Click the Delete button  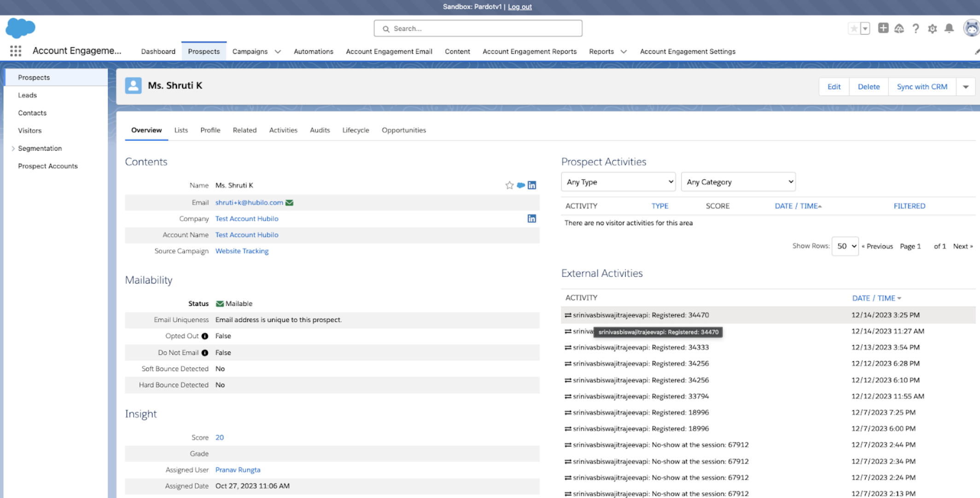869,87
